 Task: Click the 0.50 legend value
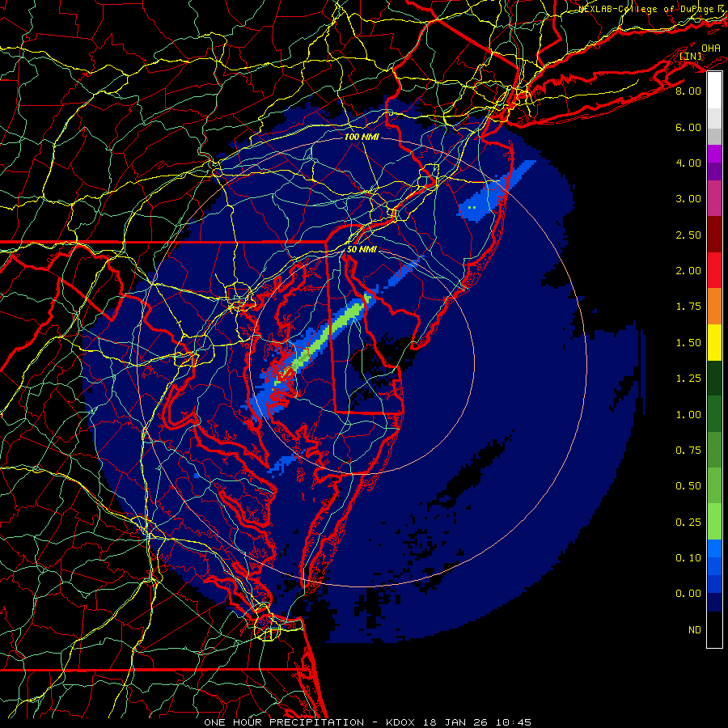point(688,486)
